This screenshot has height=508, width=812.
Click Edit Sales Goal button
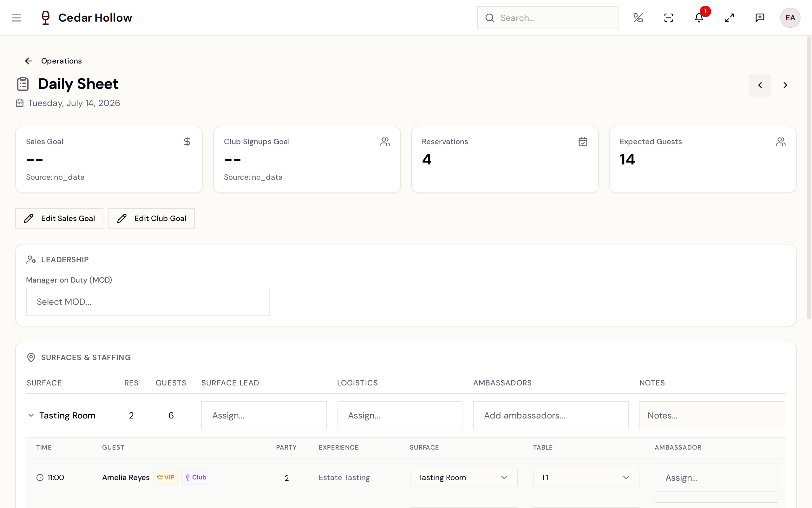(x=59, y=218)
